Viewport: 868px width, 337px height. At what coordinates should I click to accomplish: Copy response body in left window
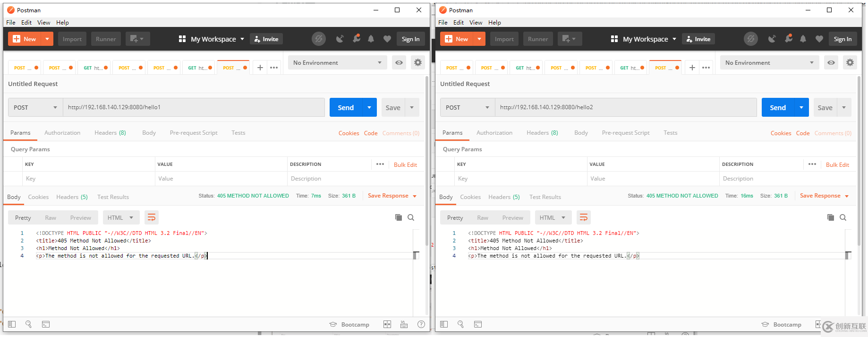click(x=399, y=217)
